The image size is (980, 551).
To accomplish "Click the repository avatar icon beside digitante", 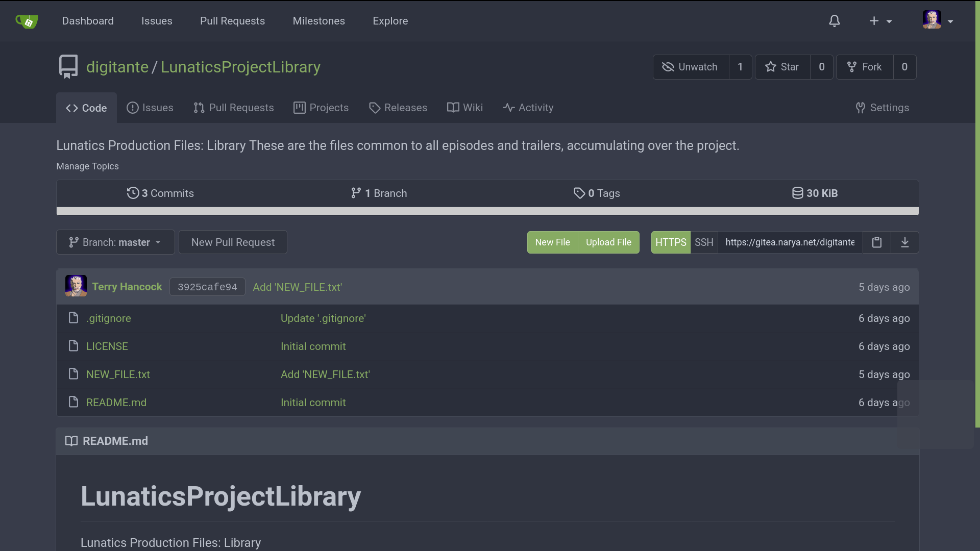I will click(x=68, y=67).
